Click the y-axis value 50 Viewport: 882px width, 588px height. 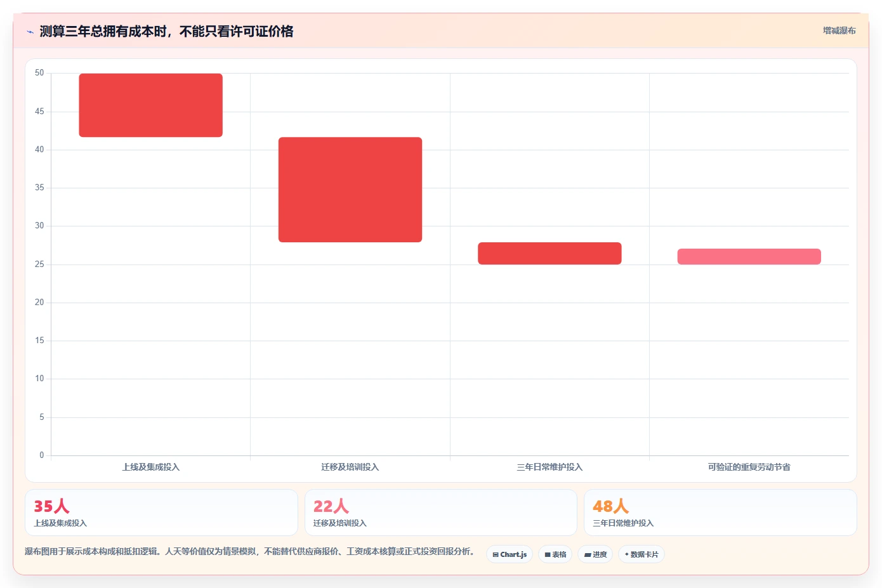[x=39, y=73]
